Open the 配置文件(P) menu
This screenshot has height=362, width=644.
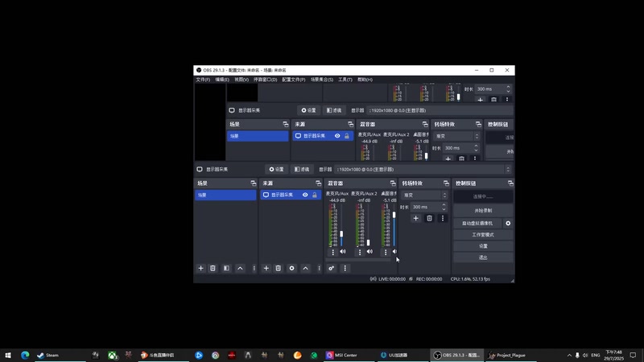pyautogui.click(x=294, y=80)
